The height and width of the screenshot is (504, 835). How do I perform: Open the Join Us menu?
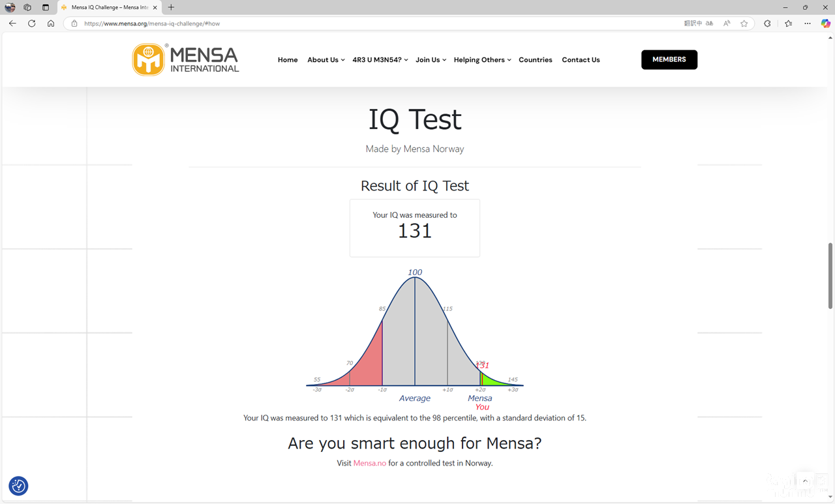pyautogui.click(x=431, y=60)
